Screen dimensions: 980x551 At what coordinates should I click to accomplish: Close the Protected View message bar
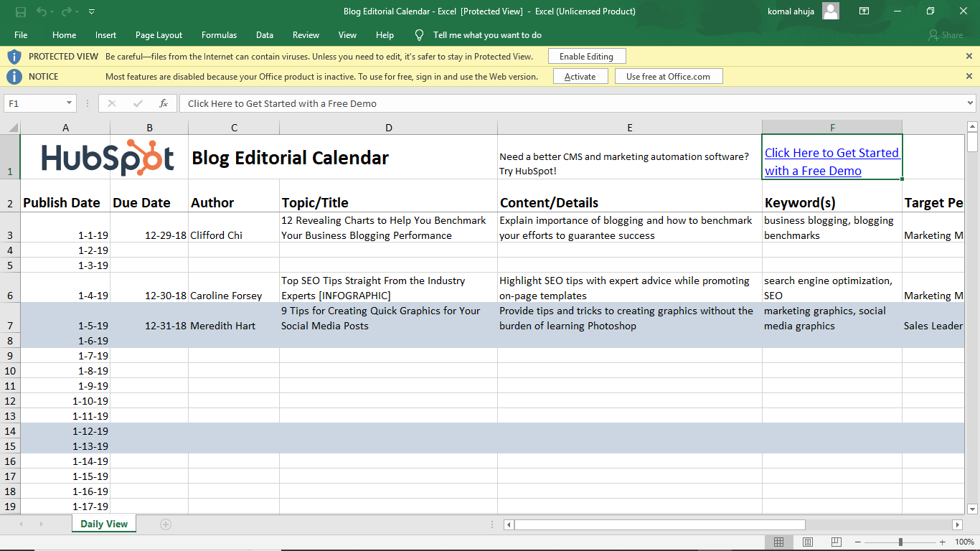969,56
